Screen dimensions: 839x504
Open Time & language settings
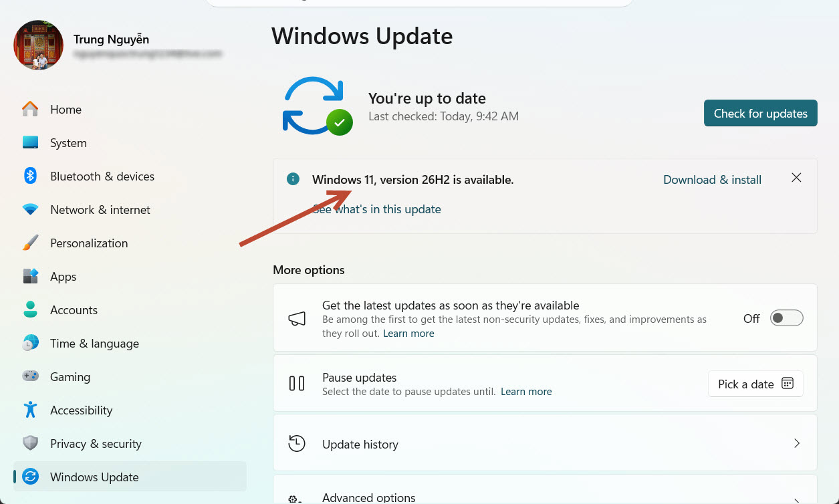click(x=130, y=343)
